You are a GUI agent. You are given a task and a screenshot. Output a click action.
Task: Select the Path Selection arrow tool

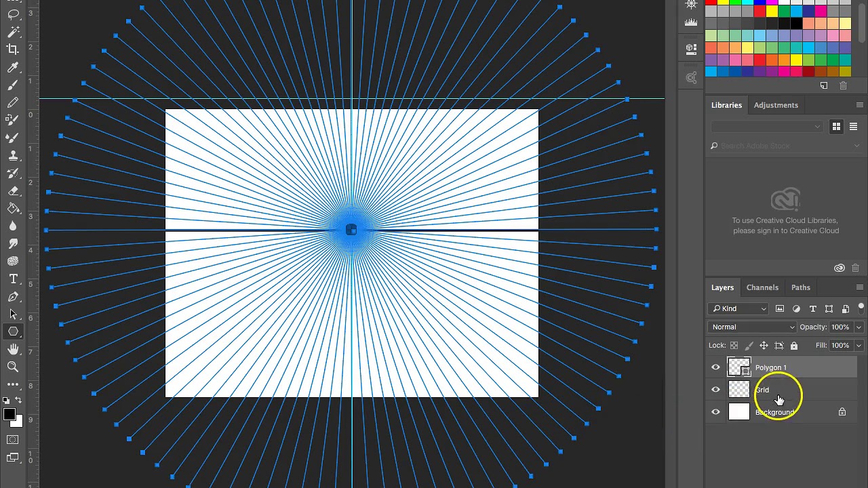point(13,314)
